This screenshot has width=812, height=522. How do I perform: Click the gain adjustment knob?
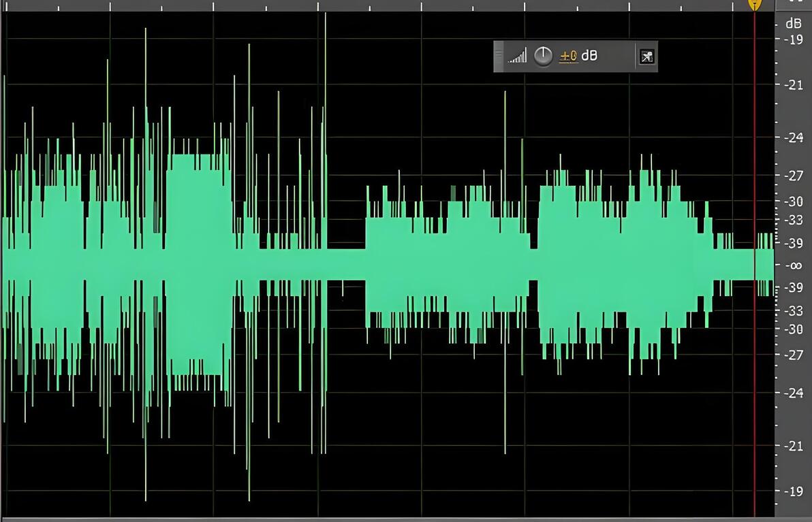[x=543, y=56]
